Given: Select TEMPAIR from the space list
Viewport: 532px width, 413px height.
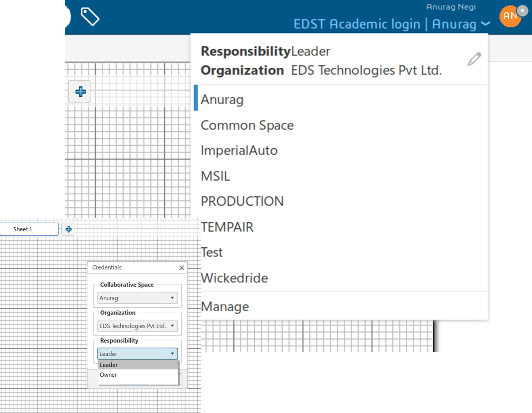Looking at the screenshot, I should point(227,227).
